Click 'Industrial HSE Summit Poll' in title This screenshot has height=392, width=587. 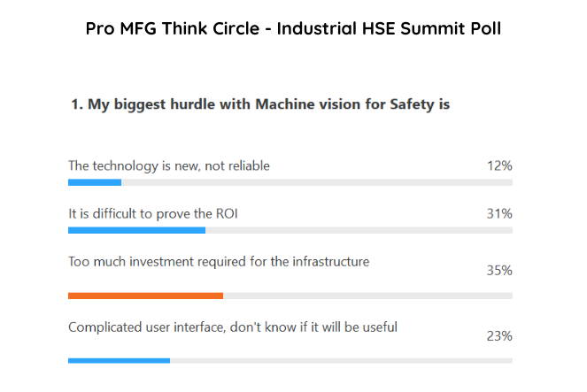point(389,29)
